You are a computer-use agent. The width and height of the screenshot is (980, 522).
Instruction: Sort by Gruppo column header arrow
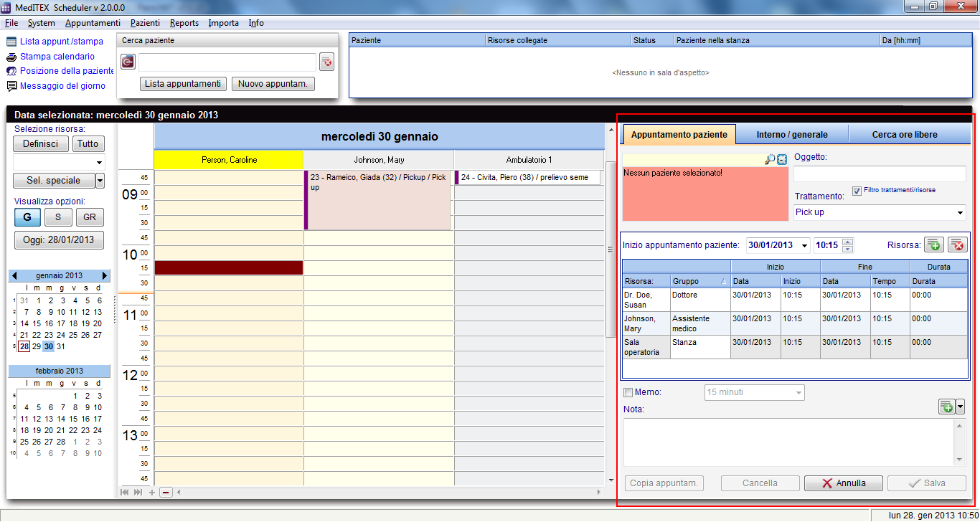722,281
